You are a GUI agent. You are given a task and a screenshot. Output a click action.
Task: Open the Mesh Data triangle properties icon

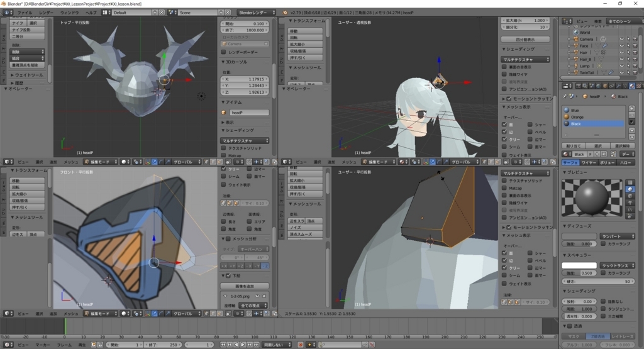pos(625,86)
